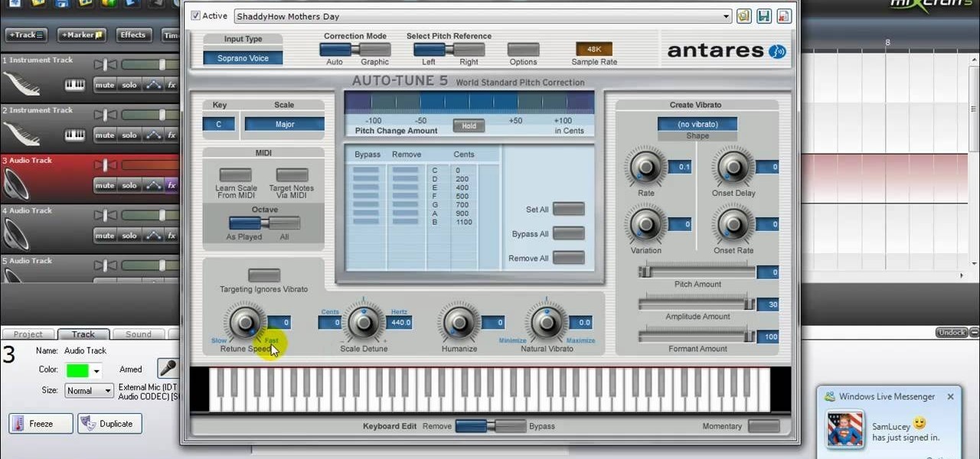Click automation icon on track 2
980x459 pixels.
pyautogui.click(x=153, y=135)
